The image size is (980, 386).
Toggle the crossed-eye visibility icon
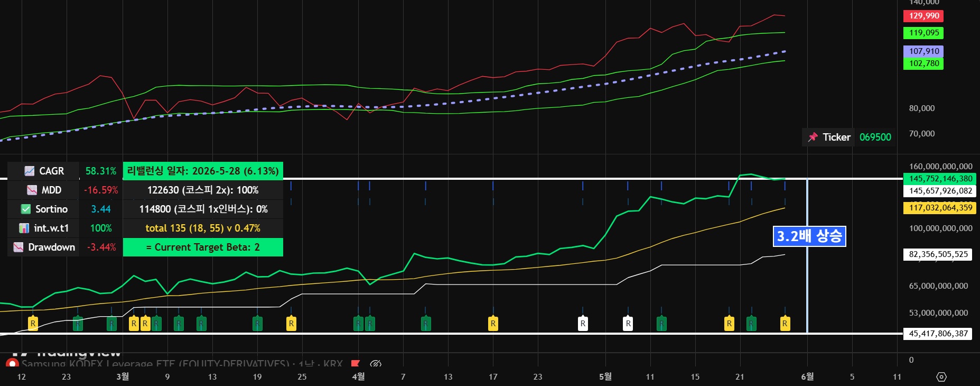376,364
